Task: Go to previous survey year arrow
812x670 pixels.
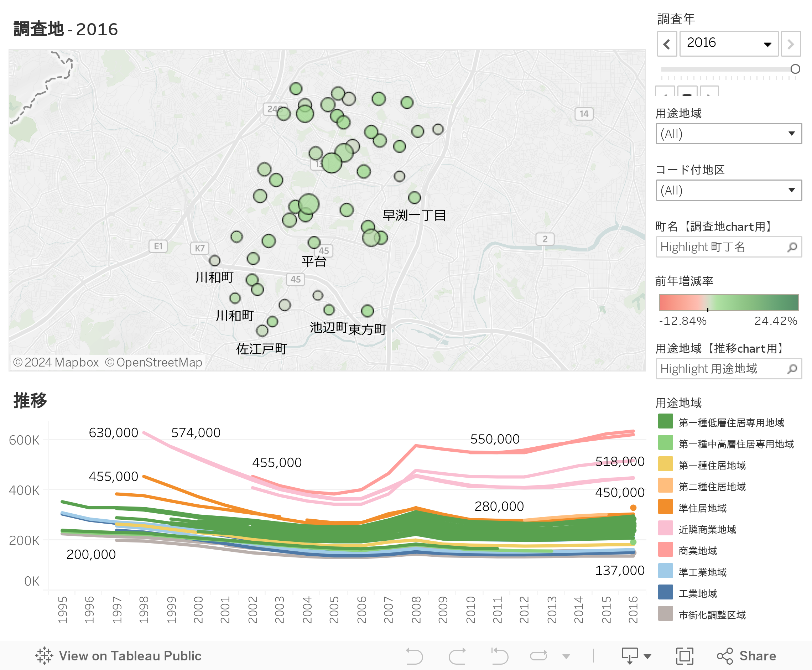Action: pyautogui.click(x=666, y=44)
